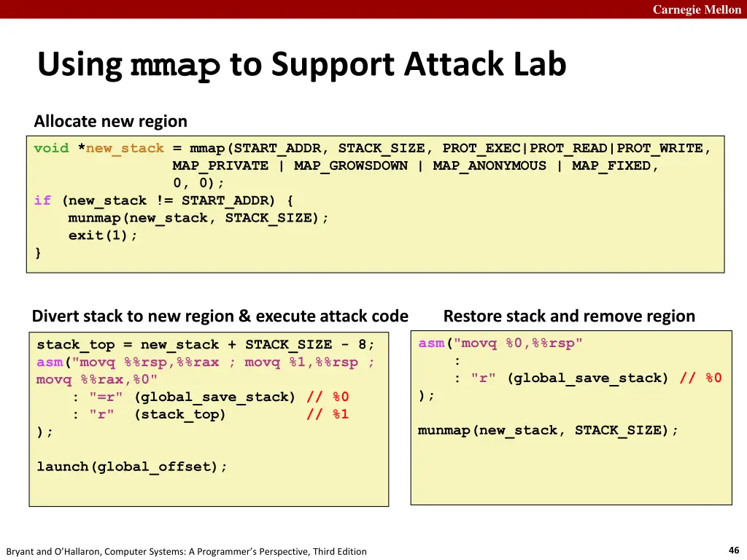Click the 'exit(1);' line

[x=103, y=236]
